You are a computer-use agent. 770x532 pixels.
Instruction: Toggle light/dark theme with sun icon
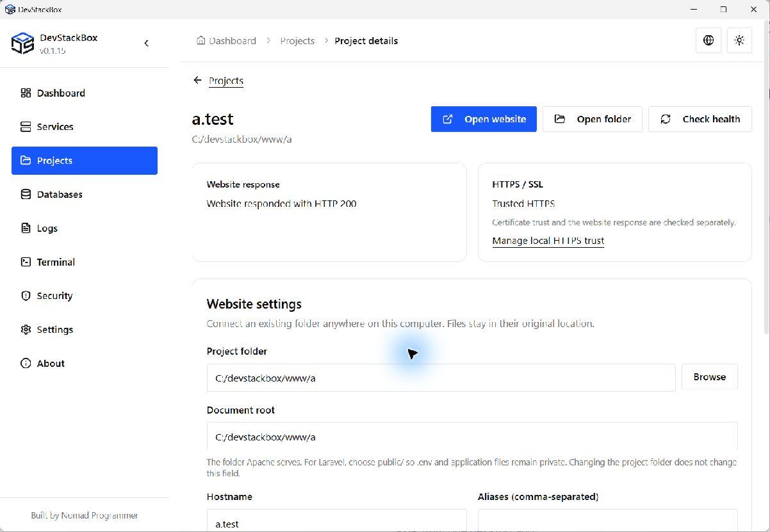pos(740,40)
